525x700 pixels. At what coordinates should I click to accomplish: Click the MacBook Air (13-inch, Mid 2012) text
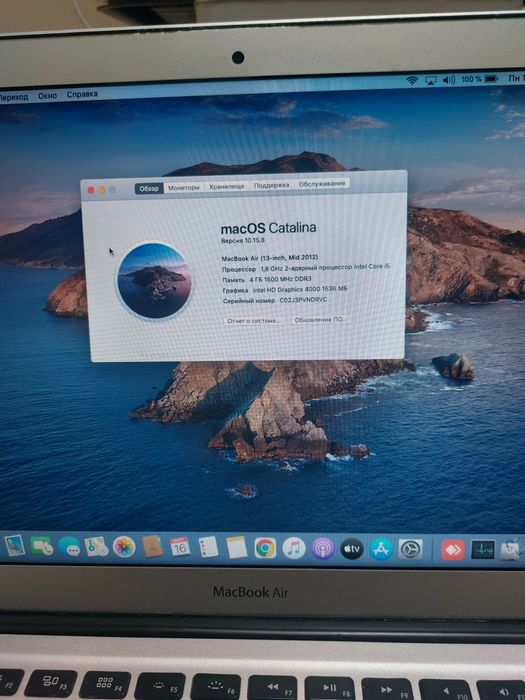[270, 258]
